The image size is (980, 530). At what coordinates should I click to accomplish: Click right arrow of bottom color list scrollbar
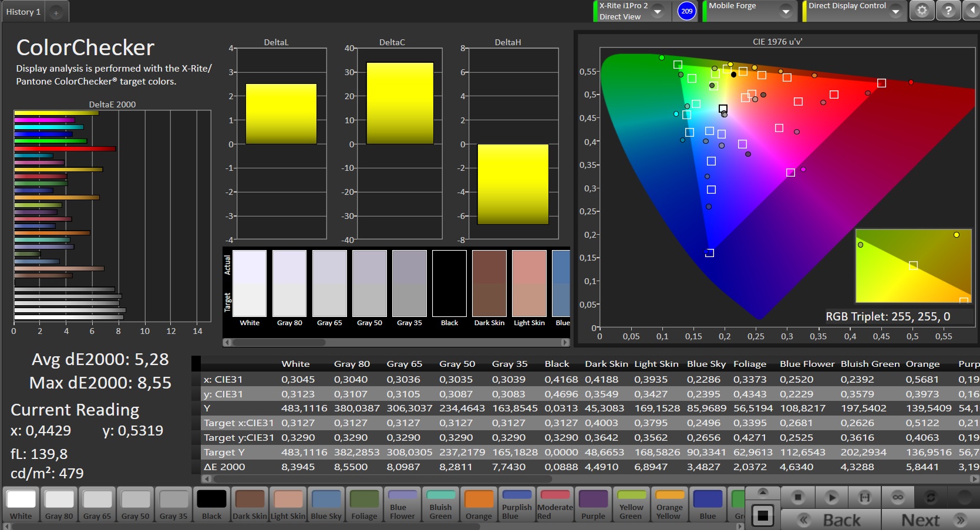(x=740, y=526)
